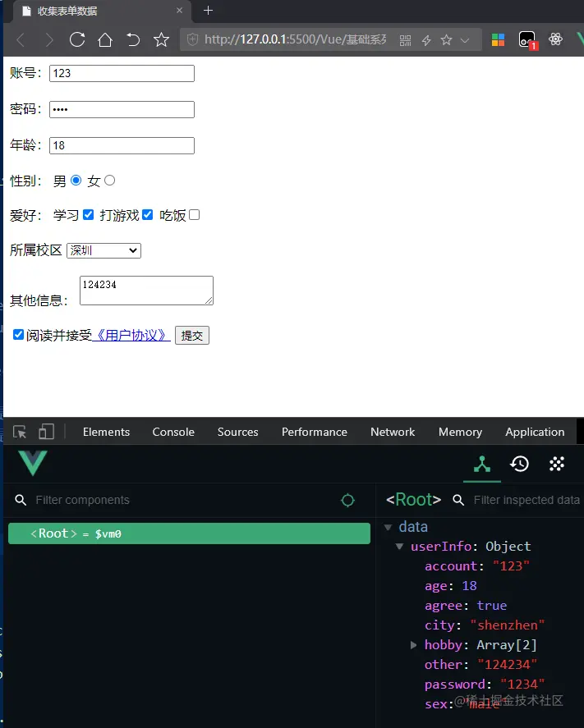The height and width of the screenshot is (728, 584).
Task: Click the star icon inside address bar
Action: pyautogui.click(x=446, y=40)
